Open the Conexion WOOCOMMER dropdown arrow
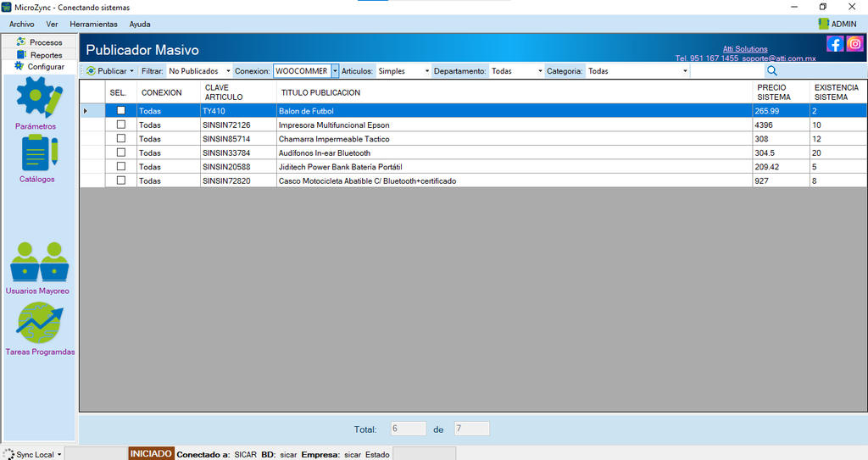Screen dimensions: 868x460 click(x=335, y=71)
